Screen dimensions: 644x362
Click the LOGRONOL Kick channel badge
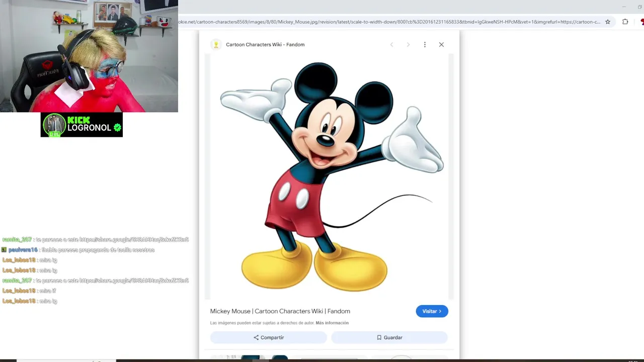point(82,125)
